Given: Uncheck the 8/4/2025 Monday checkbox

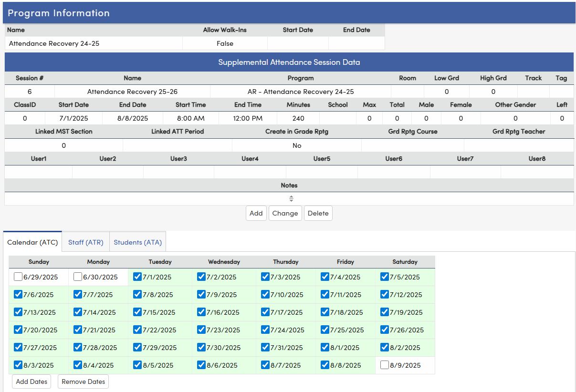Looking at the screenshot, I should (x=78, y=365).
